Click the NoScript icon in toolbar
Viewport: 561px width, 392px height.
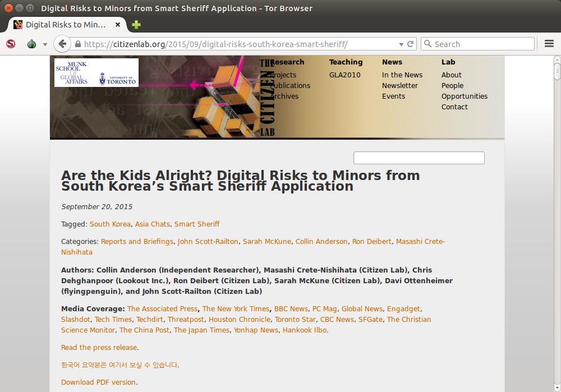[11, 44]
